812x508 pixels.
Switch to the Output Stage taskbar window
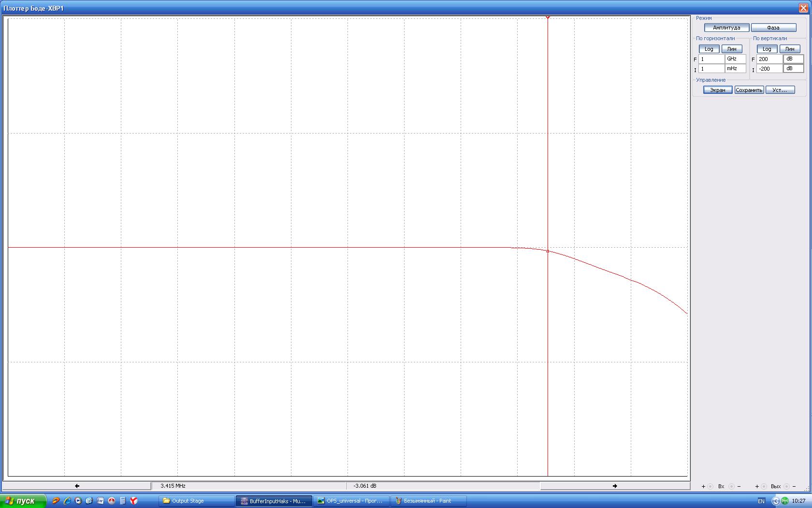(196, 501)
